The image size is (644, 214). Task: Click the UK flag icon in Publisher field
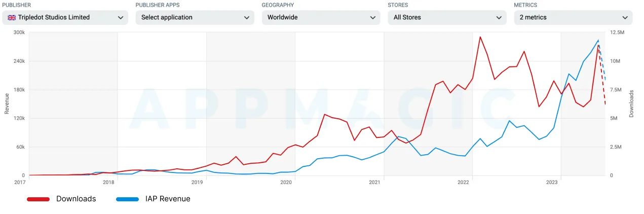click(11, 17)
